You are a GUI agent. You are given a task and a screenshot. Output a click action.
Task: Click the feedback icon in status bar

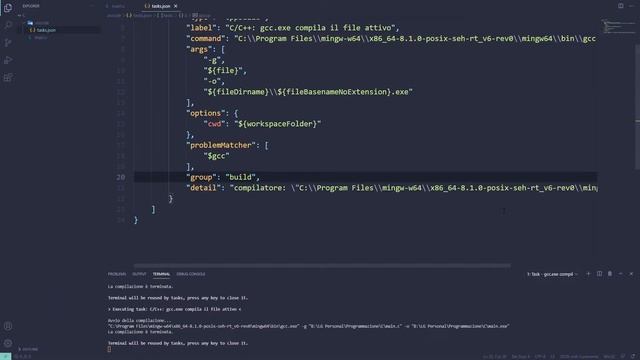tap(623, 357)
